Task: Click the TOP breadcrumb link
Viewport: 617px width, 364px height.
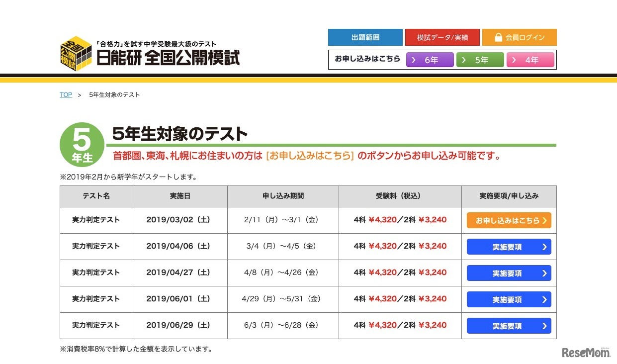Action: [65, 94]
